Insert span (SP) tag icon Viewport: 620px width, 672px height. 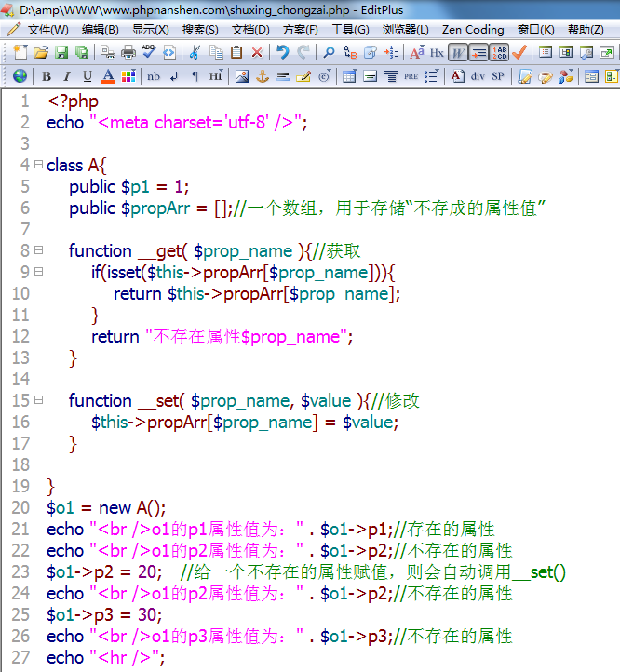coord(498,76)
